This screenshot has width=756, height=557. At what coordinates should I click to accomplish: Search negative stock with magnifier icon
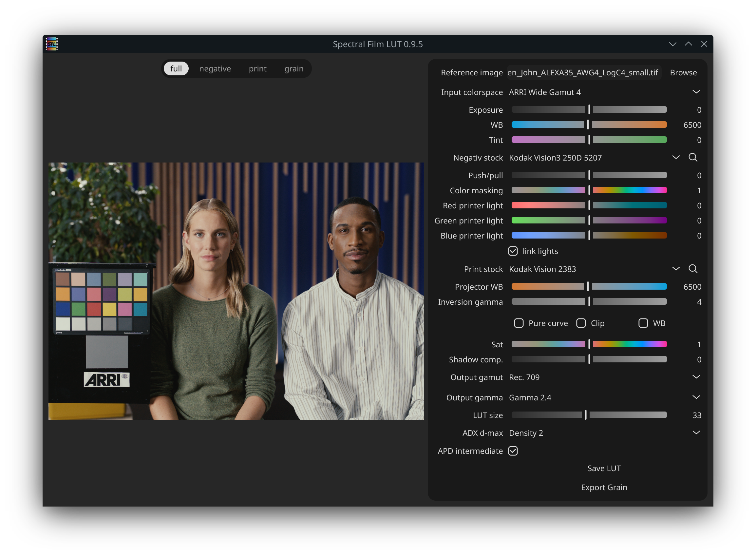(693, 158)
